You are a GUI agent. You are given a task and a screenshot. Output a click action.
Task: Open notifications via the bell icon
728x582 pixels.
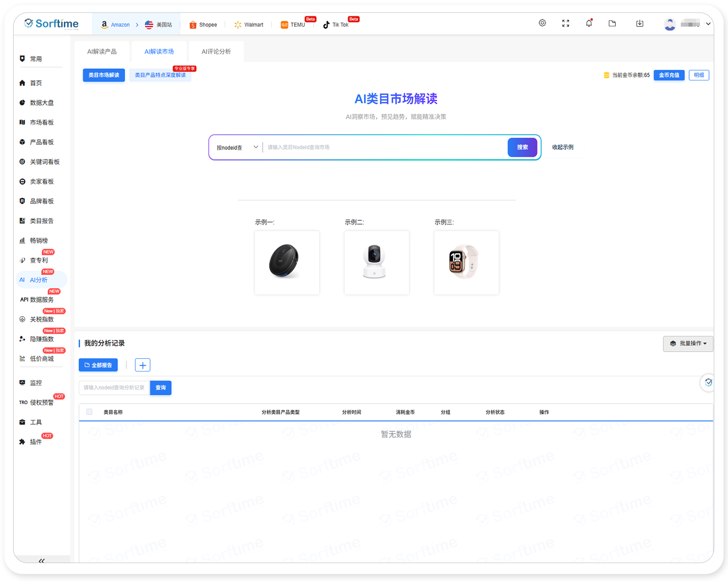pos(589,23)
